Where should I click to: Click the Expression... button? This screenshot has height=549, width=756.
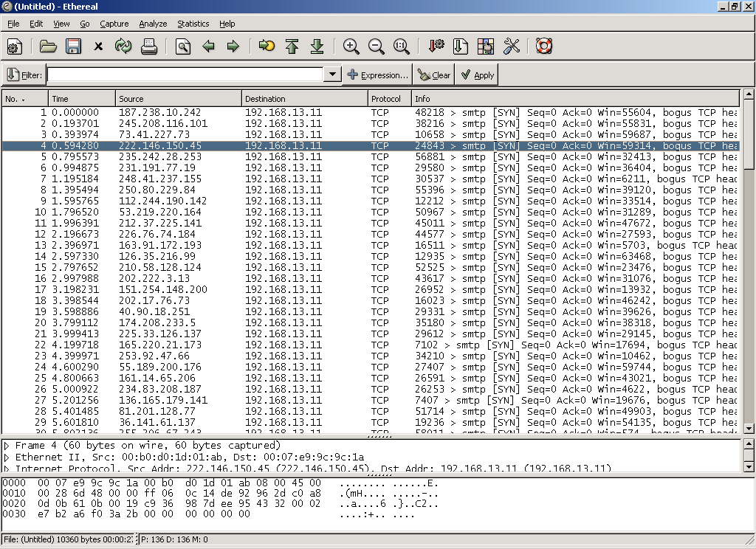tap(377, 75)
